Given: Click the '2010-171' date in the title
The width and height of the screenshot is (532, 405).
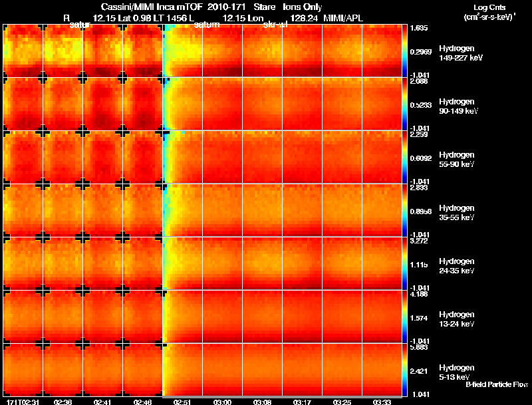Looking at the screenshot, I should 226,7.
